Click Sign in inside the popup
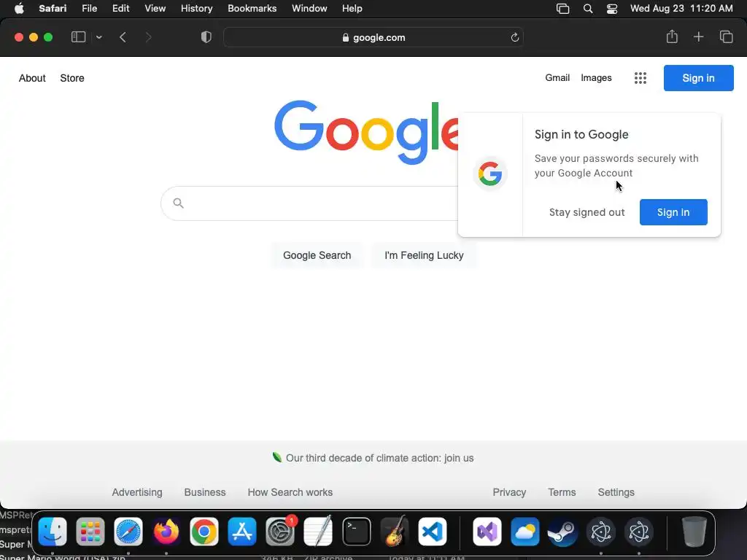The height and width of the screenshot is (560, 747). [673, 212]
